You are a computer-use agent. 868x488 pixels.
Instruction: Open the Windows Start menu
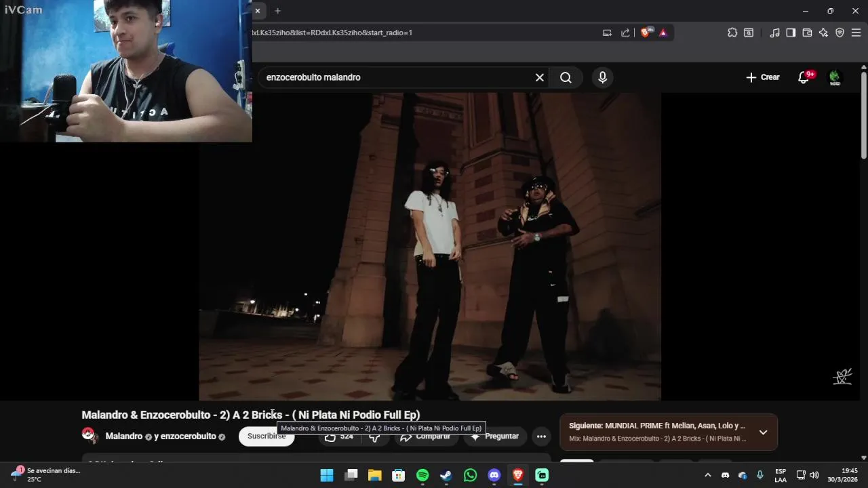tap(327, 475)
